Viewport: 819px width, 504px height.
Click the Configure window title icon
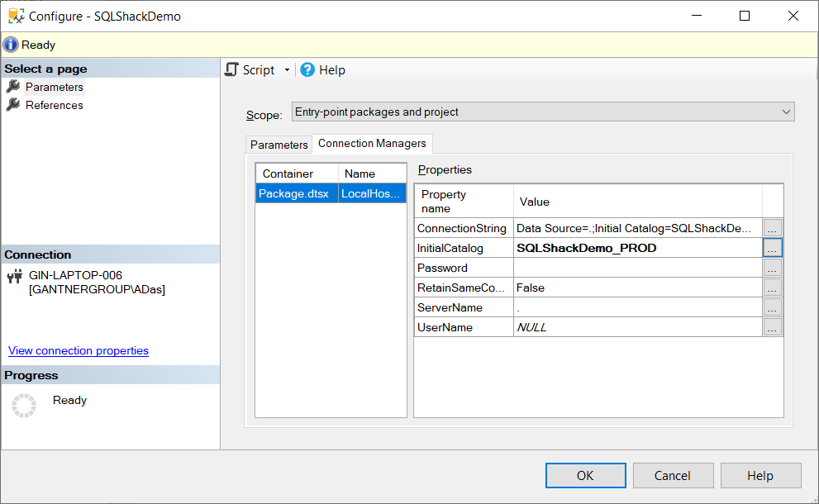[x=16, y=16]
